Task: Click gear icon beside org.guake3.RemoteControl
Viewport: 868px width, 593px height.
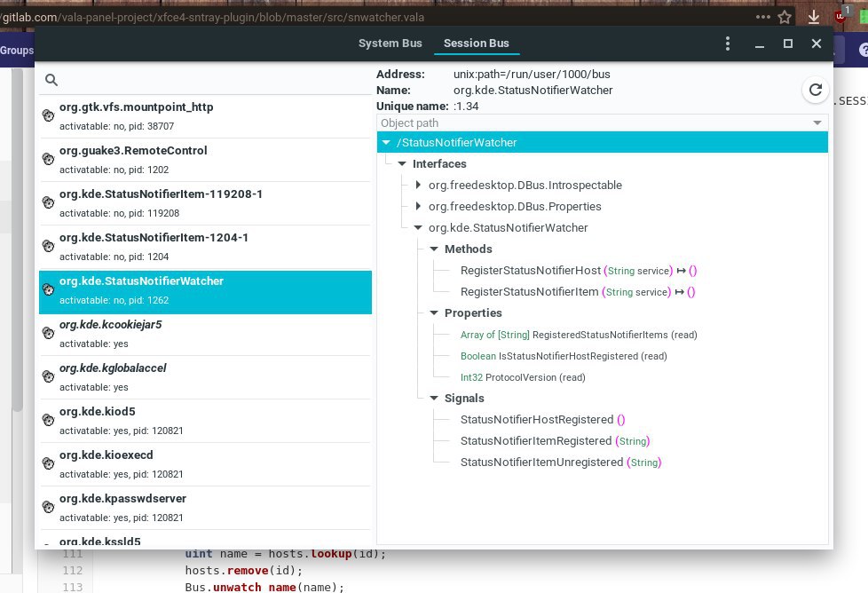Action: coord(49,160)
